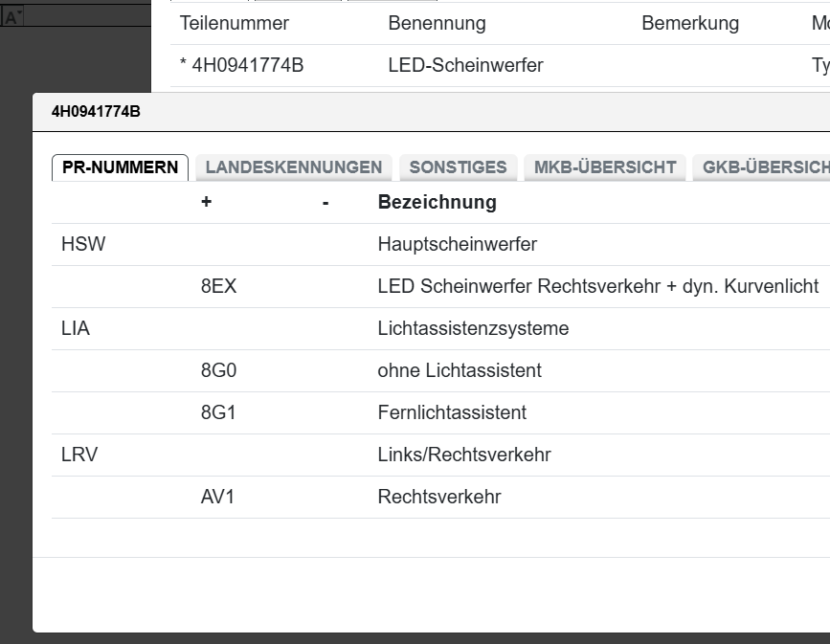Switch to the LANDESKENNUNGEN tab

292,167
